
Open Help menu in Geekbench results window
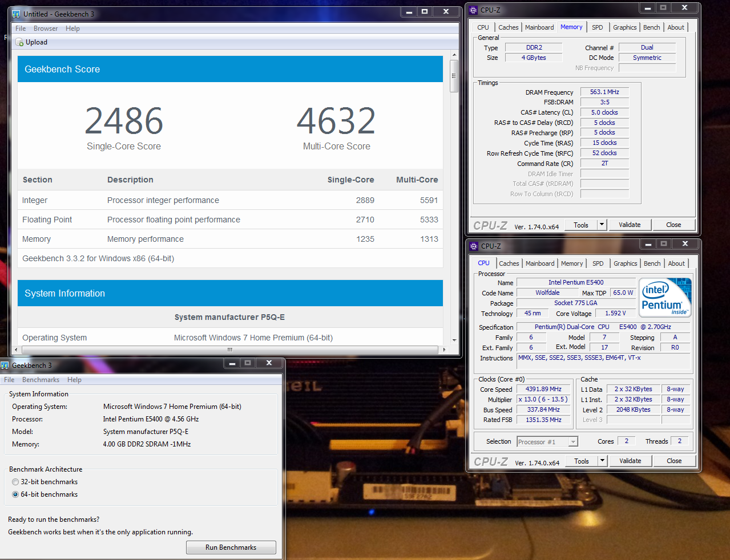click(x=72, y=29)
